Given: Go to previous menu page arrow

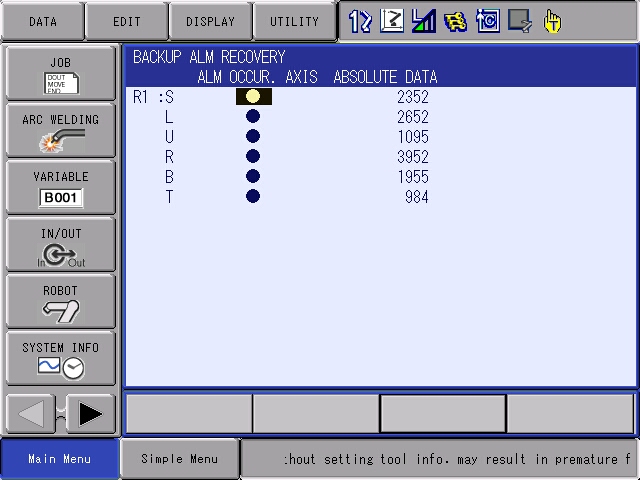Looking at the screenshot, I should point(31,414).
